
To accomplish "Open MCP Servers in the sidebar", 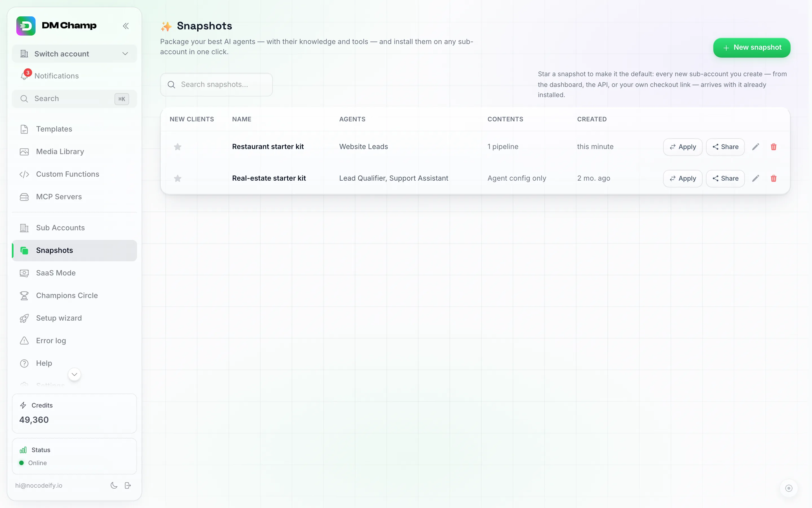I will tap(74, 196).
